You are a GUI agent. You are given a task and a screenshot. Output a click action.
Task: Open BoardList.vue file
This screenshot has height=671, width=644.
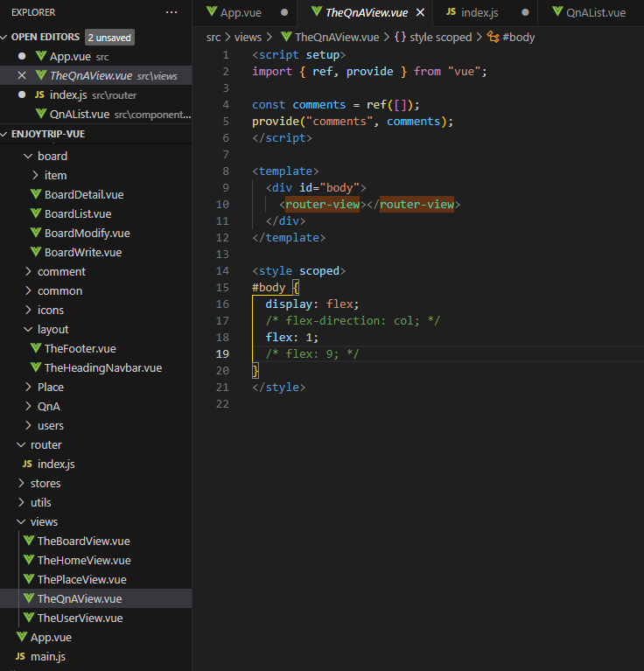coord(96,214)
